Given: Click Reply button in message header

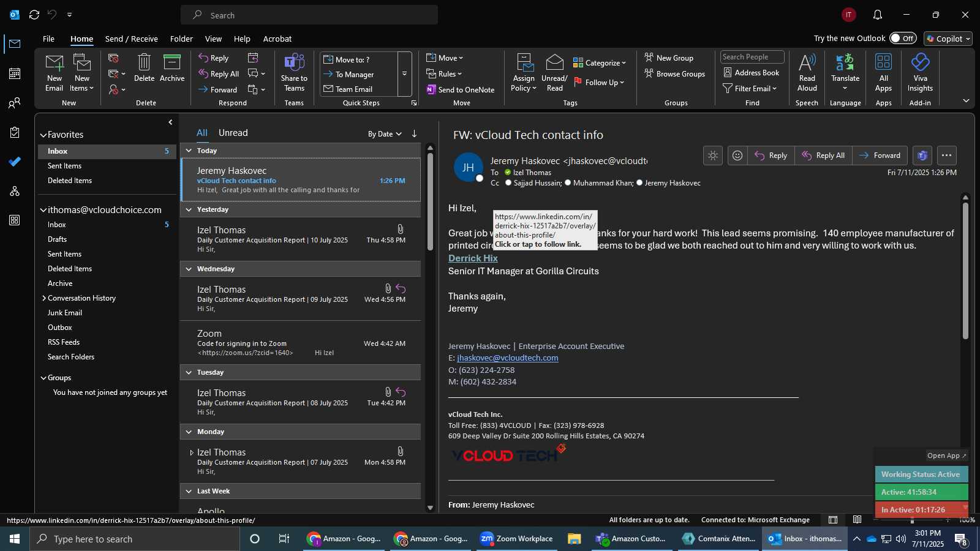Looking at the screenshot, I should coord(771,156).
